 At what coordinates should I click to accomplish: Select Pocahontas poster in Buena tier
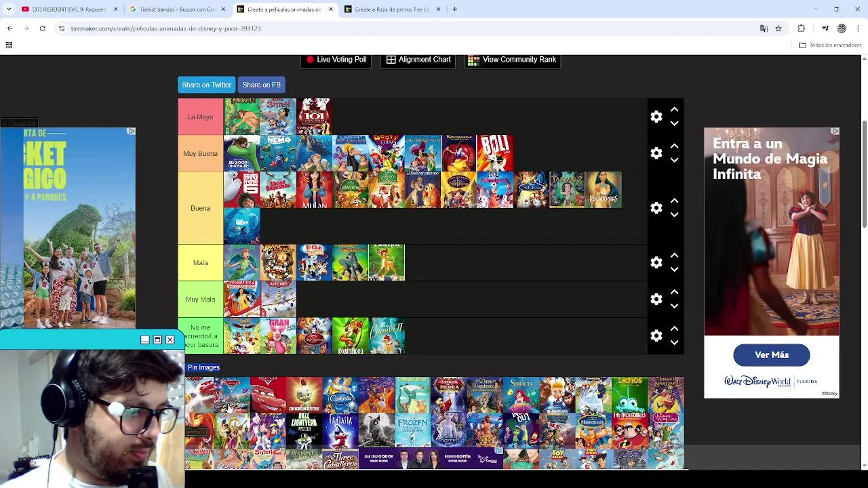coord(604,190)
